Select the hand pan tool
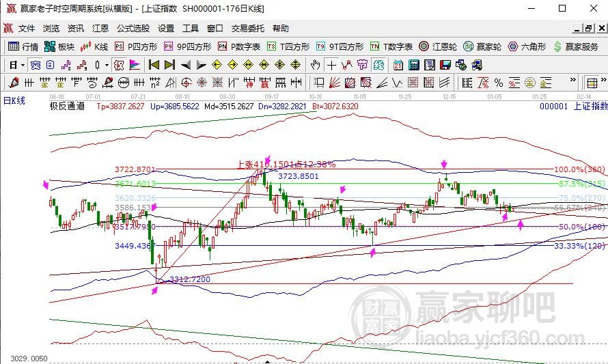 point(315,65)
